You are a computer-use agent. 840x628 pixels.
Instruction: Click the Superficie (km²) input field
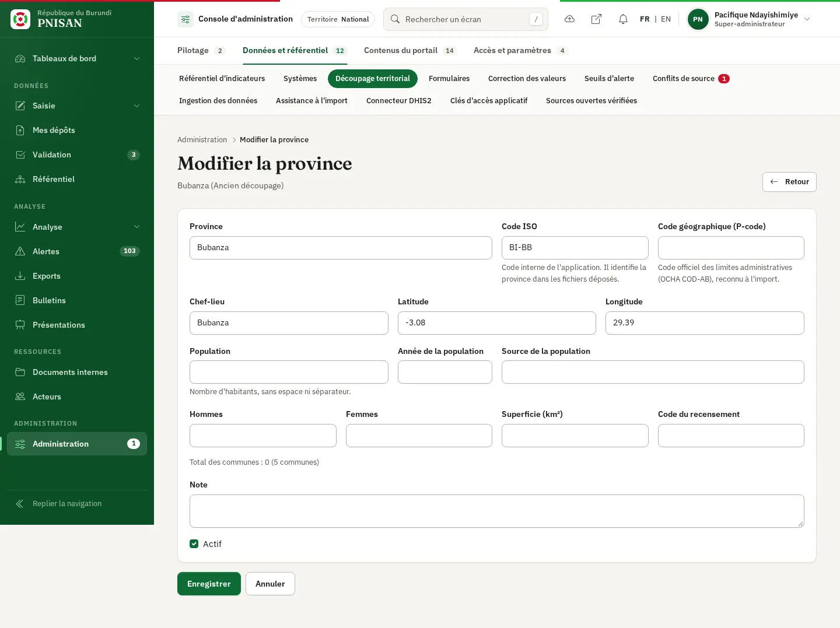pos(575,436)
